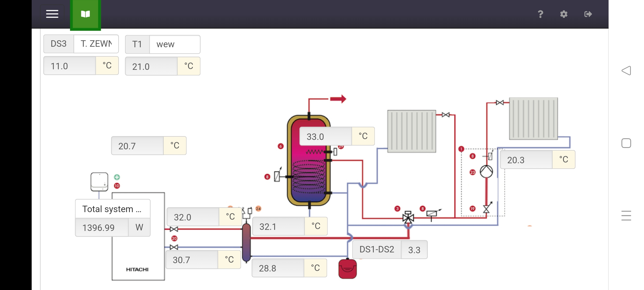Select the wew T1 name field
The height and width of the screenshot is (290, 644).
click(174, 44)
